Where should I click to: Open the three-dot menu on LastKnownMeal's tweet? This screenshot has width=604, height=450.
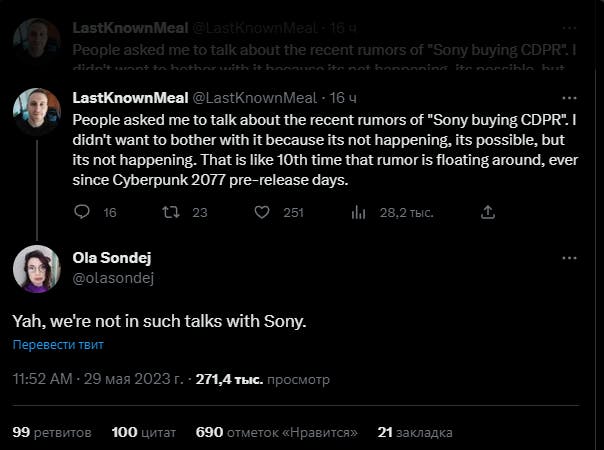point(569,98)
